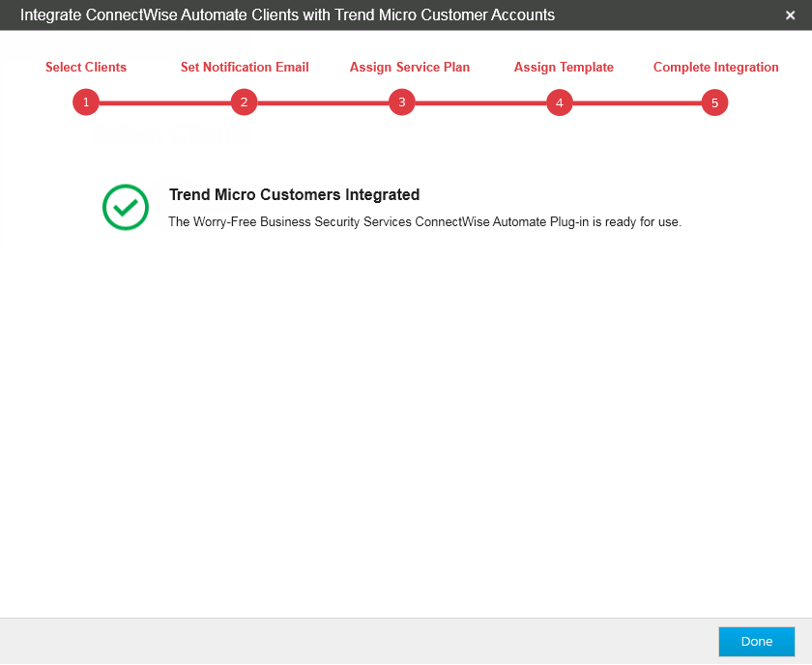Click progress line between steps 3 and 4
The height and width of the screenshot is (665, 812).
click(480, 102)
